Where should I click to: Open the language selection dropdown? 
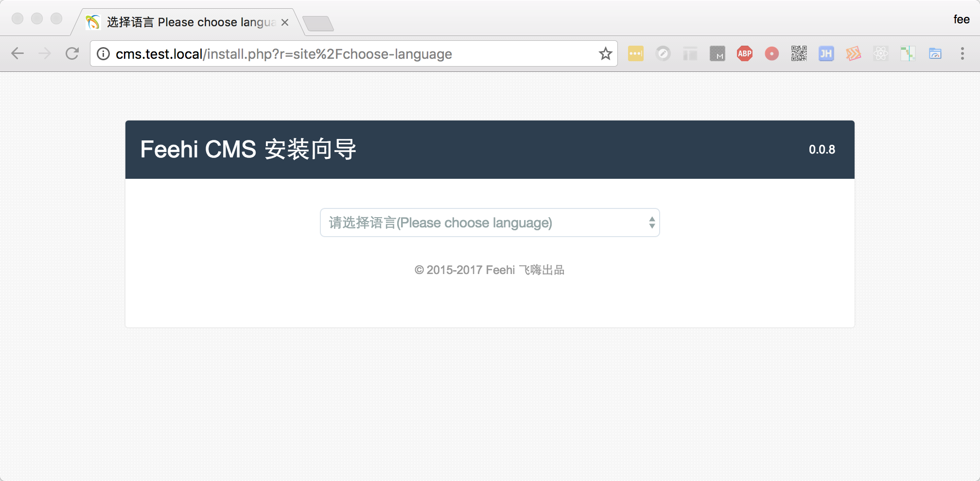(x=490, y=223)
